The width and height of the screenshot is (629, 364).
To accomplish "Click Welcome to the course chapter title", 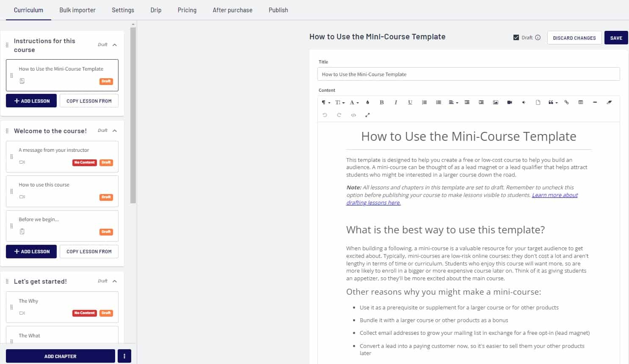I will point(50,131).
